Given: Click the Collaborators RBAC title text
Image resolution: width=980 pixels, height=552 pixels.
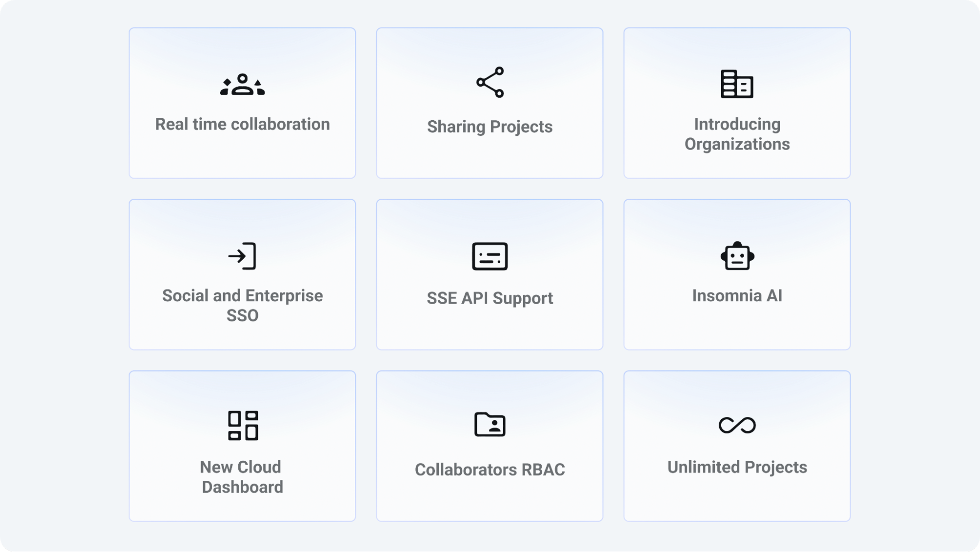Looking at the screenshot, I should (490, 470).
